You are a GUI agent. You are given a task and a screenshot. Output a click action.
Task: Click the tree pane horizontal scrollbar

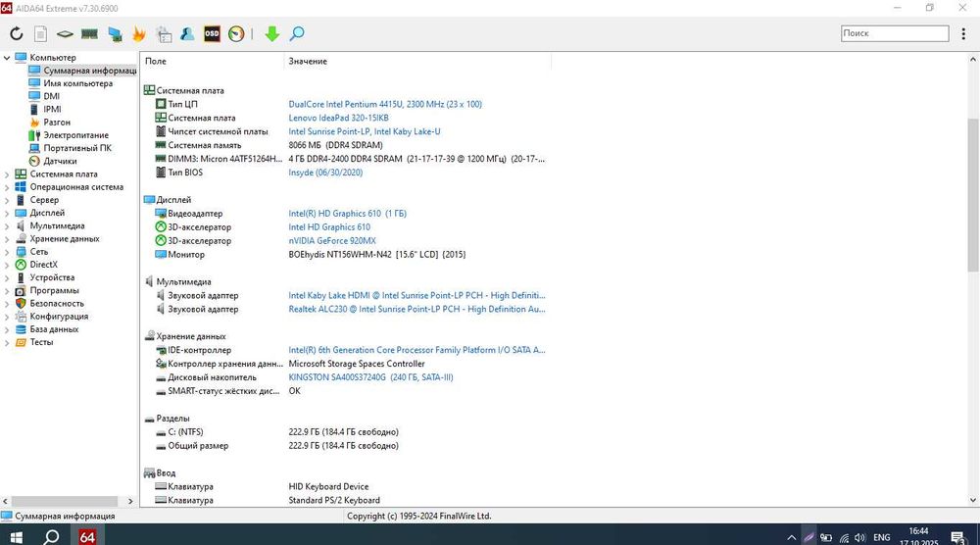[65, 501]
